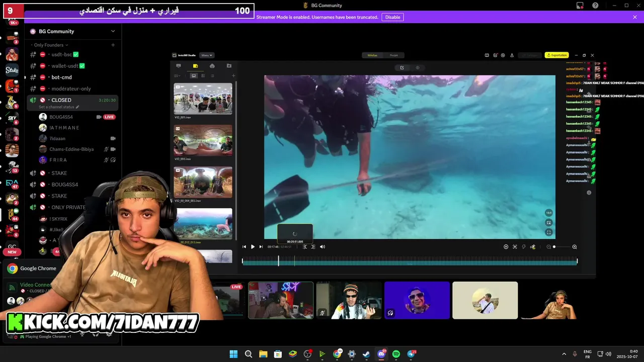644x362 pixels.
Task: Jump to next frame in player
Action: (x=261, y=247)
